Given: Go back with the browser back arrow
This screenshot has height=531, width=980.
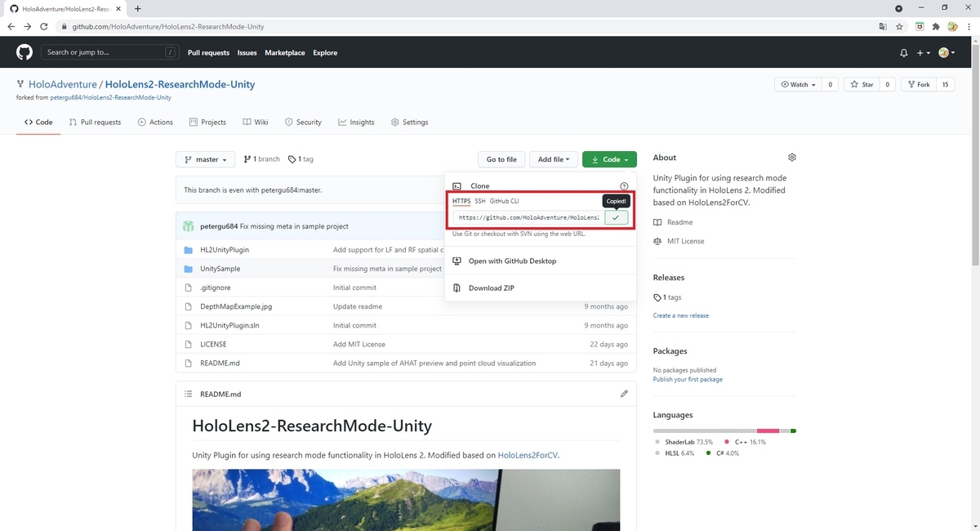Looking at the screenshot, I should (11, 26).
